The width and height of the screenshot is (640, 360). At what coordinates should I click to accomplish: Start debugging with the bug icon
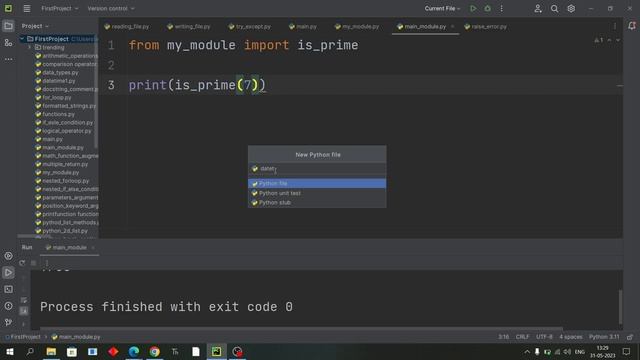tap(487, 8)
